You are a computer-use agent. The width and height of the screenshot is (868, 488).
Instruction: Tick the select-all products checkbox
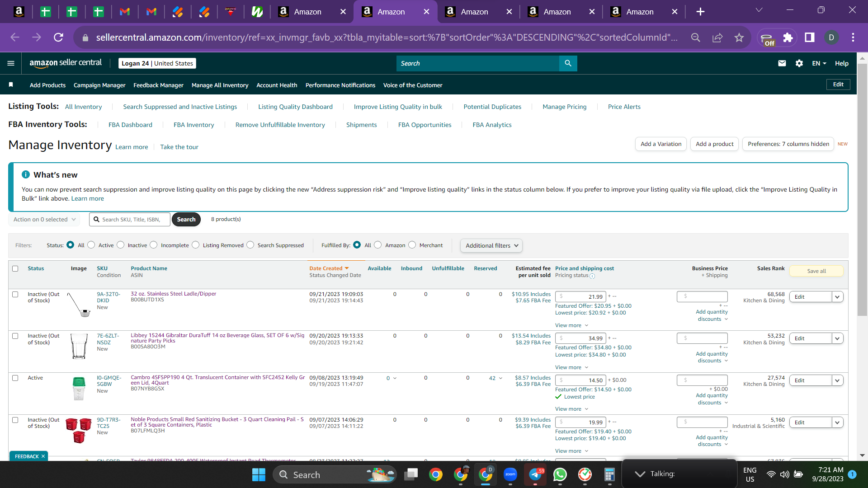pyautogui.click(x=15, y=268)
